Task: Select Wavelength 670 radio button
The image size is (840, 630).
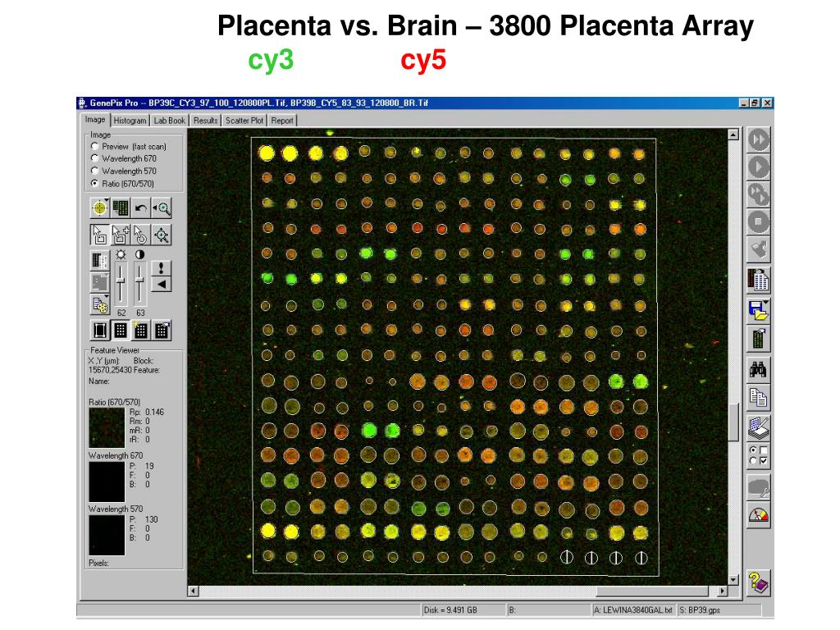Action: click(95, 158)
